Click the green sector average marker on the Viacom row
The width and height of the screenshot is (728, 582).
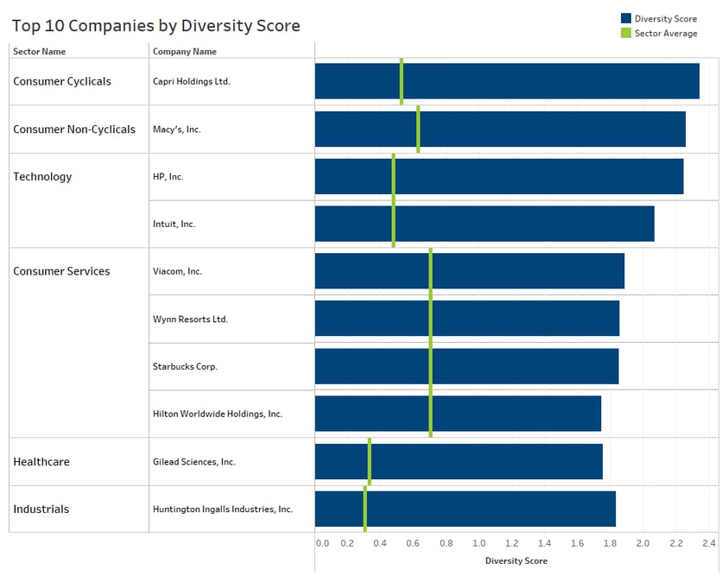(x=431, y=271)
